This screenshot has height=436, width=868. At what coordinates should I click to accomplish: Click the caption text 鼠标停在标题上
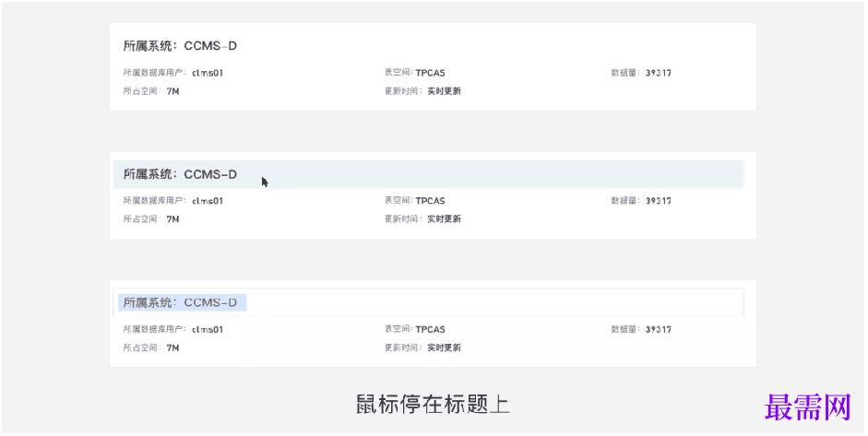(433, 405)
